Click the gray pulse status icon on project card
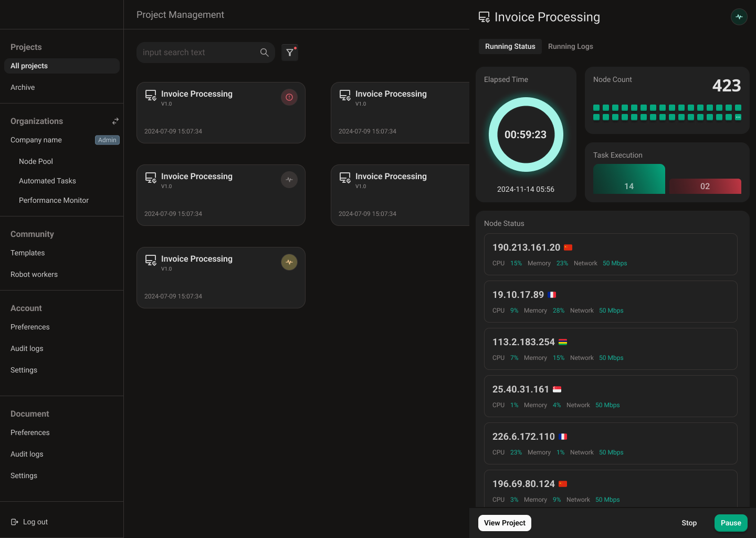Image resolution: width=756 pixels, height=538 pixels. [289, 180]
